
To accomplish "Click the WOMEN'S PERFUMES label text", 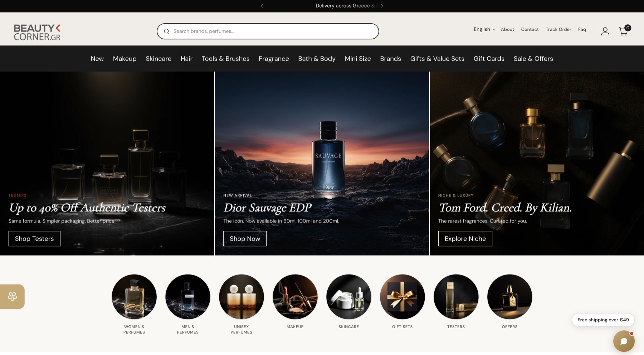I will 134,330.
